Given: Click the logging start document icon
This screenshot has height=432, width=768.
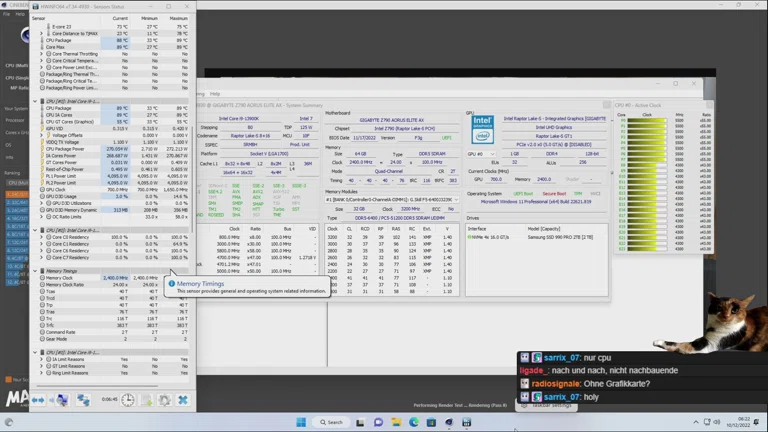Looking at the screenshot, I should coord(147,400).
